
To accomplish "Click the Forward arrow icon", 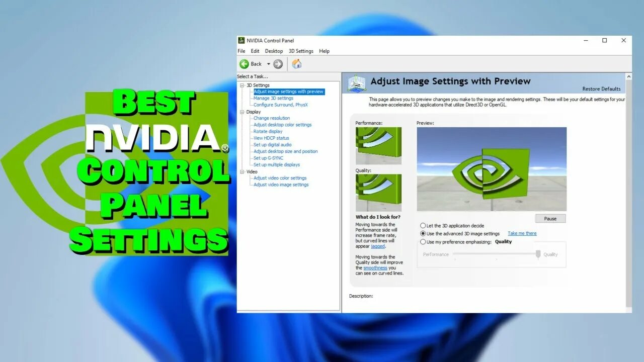I will tap(278, 64).
